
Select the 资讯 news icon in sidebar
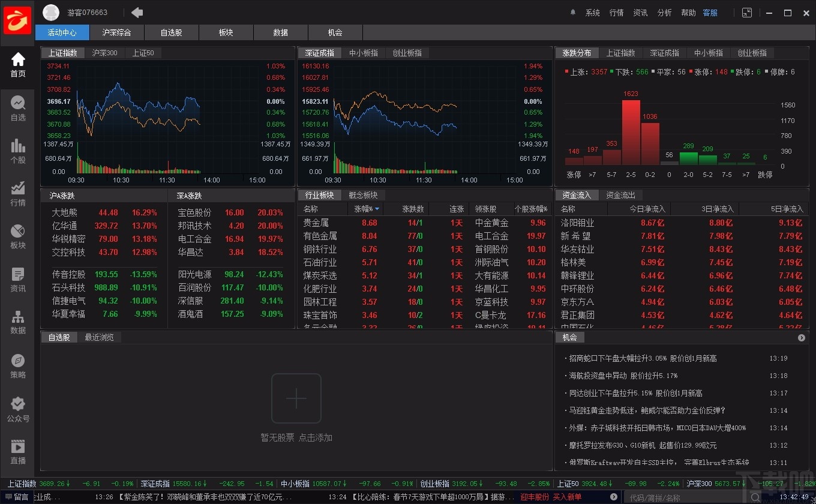(17, 279)
